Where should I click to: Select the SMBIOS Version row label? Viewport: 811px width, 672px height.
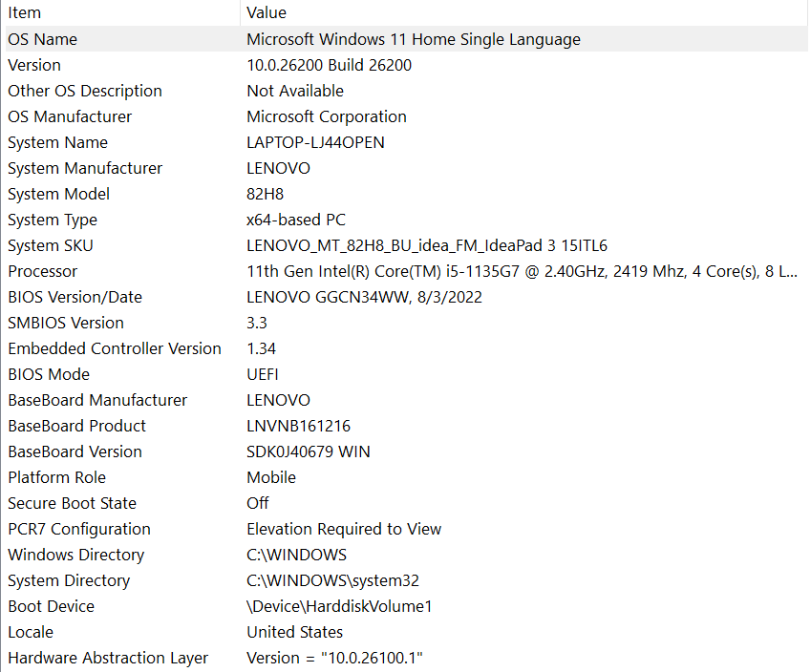click(x=66, y=323)
